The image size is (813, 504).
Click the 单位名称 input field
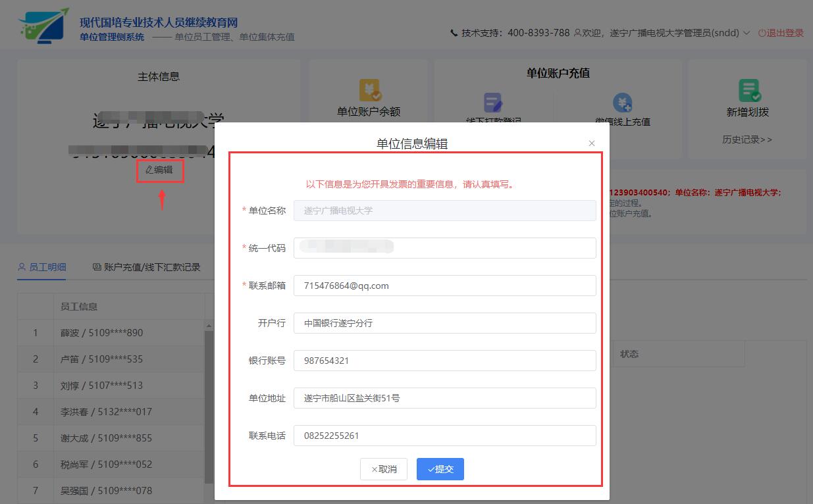pos(445,211)
